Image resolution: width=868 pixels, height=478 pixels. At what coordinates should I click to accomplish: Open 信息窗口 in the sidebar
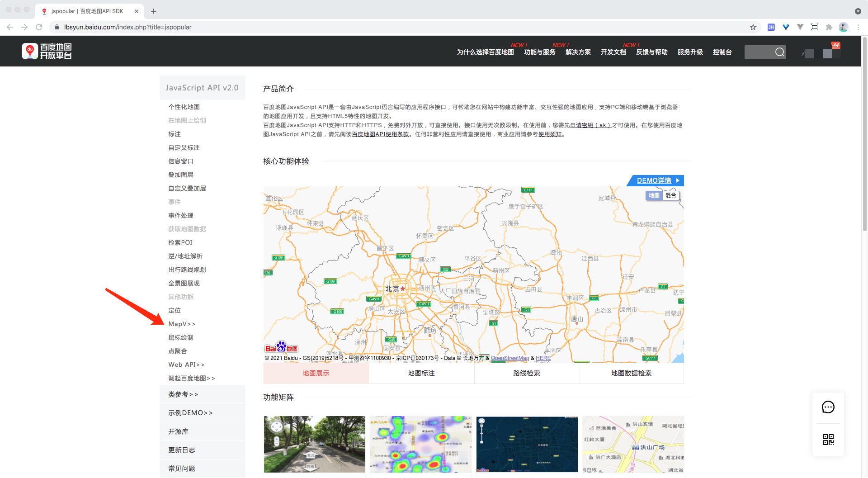click(x=181, y=161)
